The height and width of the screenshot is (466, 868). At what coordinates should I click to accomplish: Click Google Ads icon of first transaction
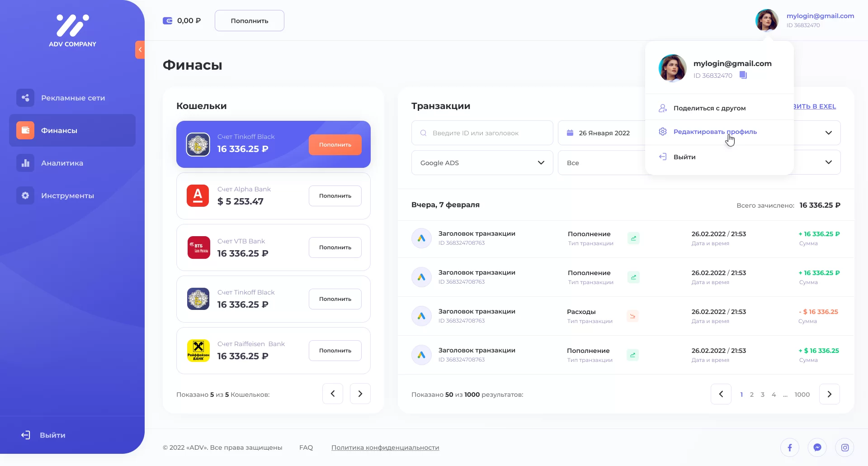coord(421,238)
